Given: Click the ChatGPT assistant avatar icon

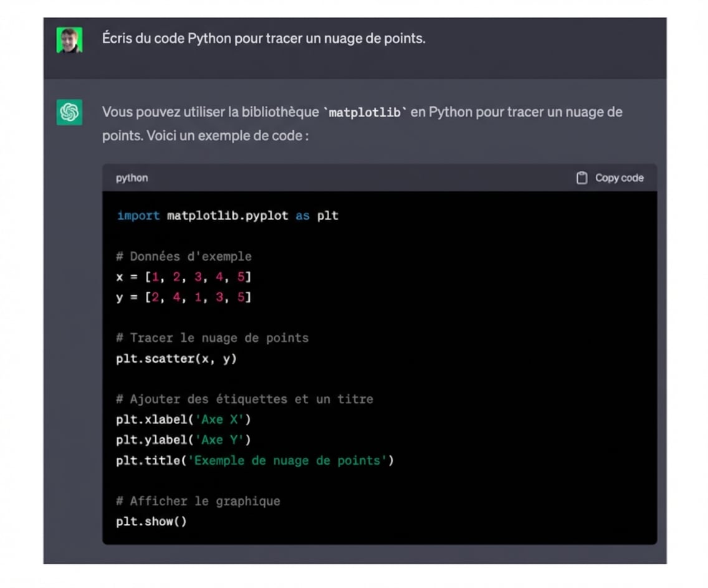Looking at the screenshot, I should 69,112.
